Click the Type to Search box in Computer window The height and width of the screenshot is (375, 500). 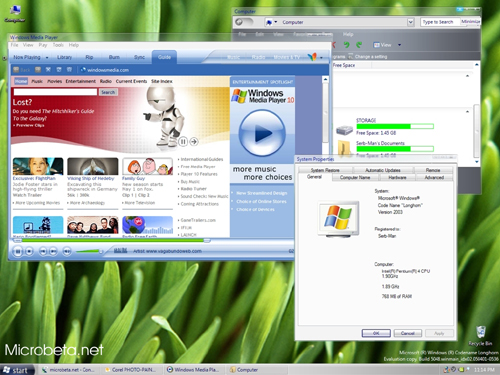(x=440, y=22)
